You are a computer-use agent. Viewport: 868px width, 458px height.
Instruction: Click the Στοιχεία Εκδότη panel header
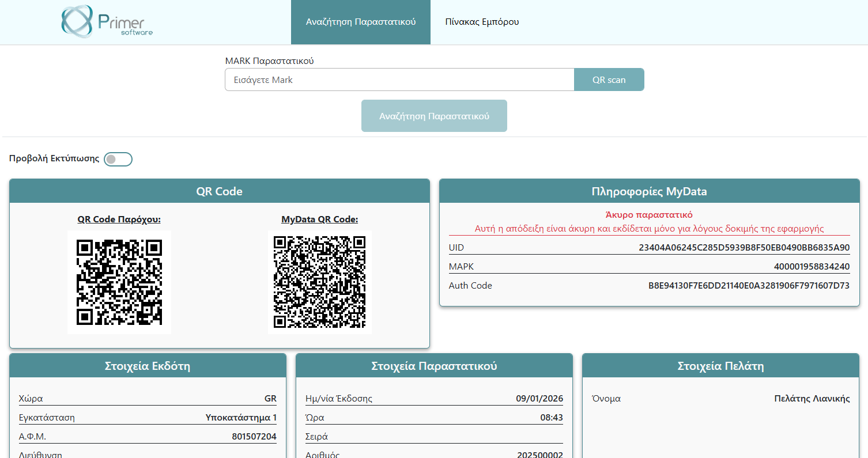point(148,366)
